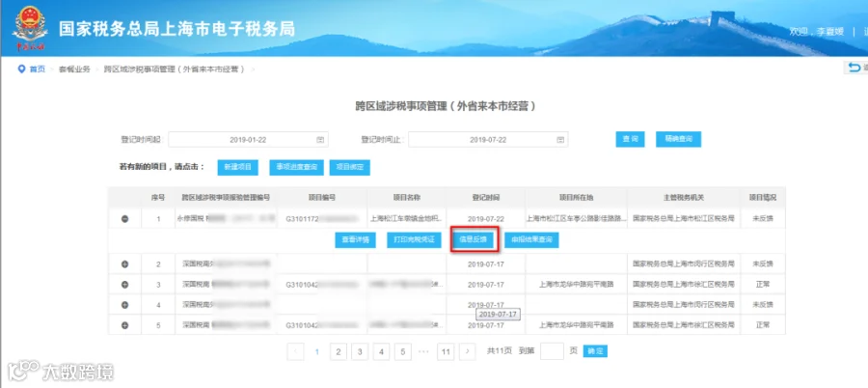This screenshot has height=388, width=868.
Task: Jump to last page 11
Action: [x=446, y=351]
